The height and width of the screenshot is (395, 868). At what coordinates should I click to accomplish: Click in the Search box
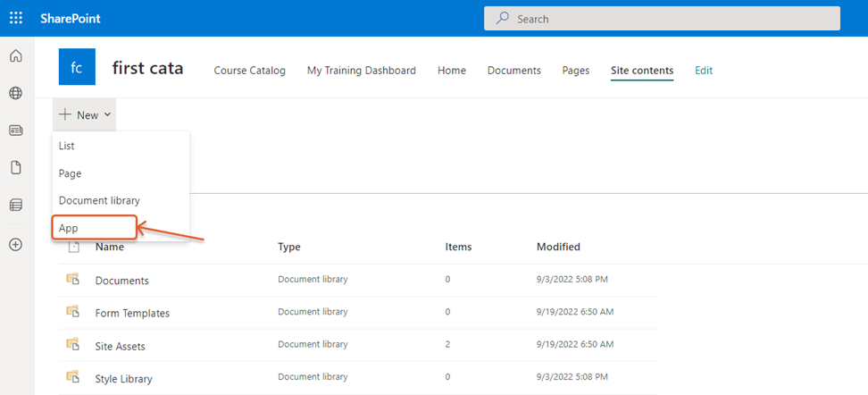[x=661, y=18]
